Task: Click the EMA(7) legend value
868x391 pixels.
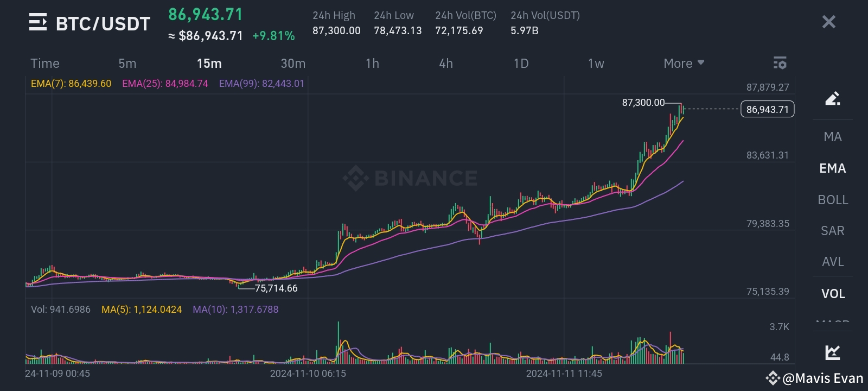Action: pos(71,84)
